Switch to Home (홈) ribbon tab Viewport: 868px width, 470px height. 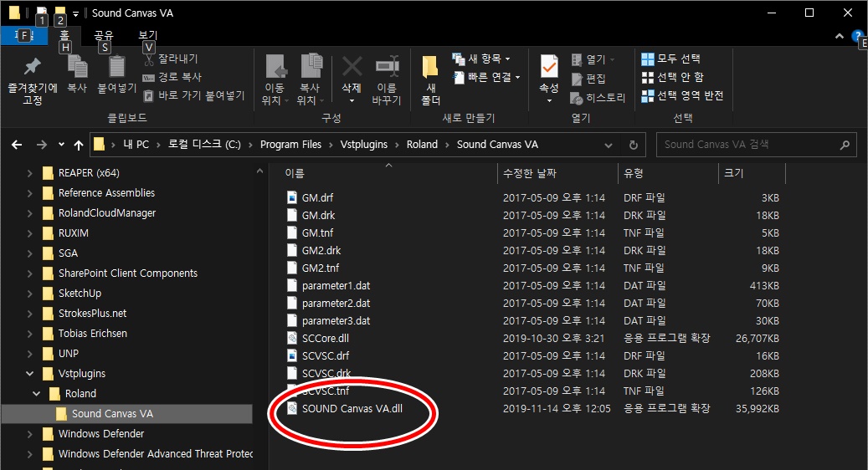64,35
